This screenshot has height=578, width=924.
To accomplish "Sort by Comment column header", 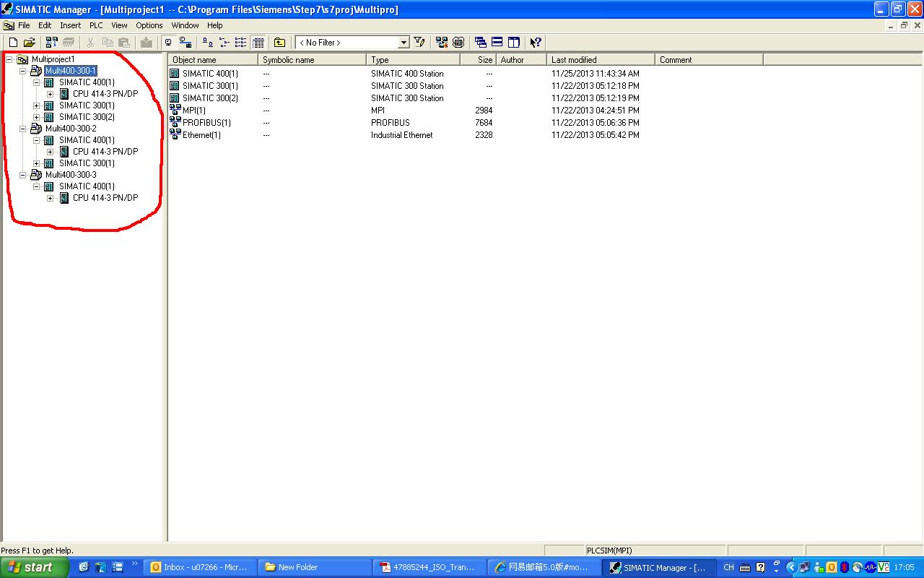I will [x=709, y=60].
